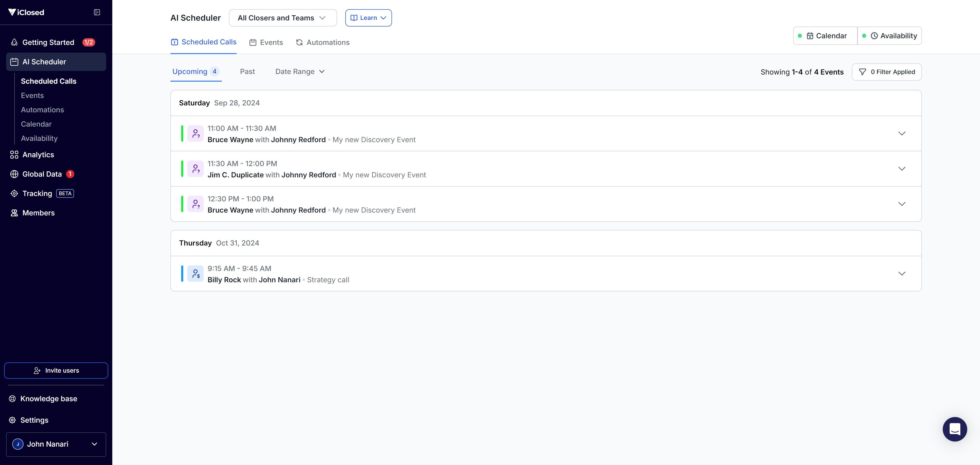Collapse the sidebar panel icon
The width and height of the screenshot is (980, 465).
pos(97,13)
